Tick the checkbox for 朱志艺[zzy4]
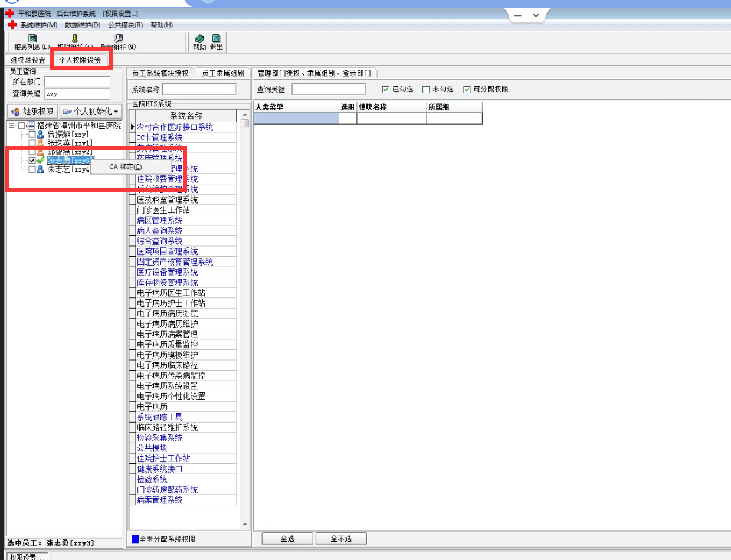The image size is (731, 560). coord(32,169)
